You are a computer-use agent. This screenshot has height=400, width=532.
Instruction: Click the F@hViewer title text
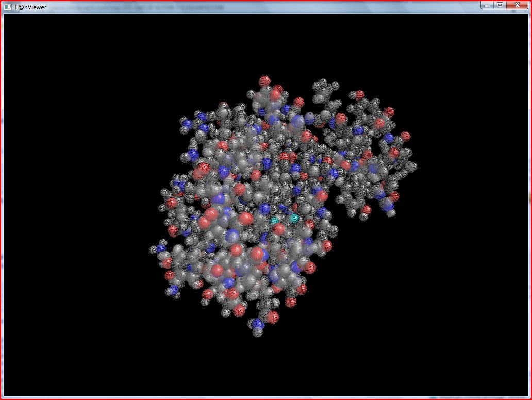click(x=31, y=7)
